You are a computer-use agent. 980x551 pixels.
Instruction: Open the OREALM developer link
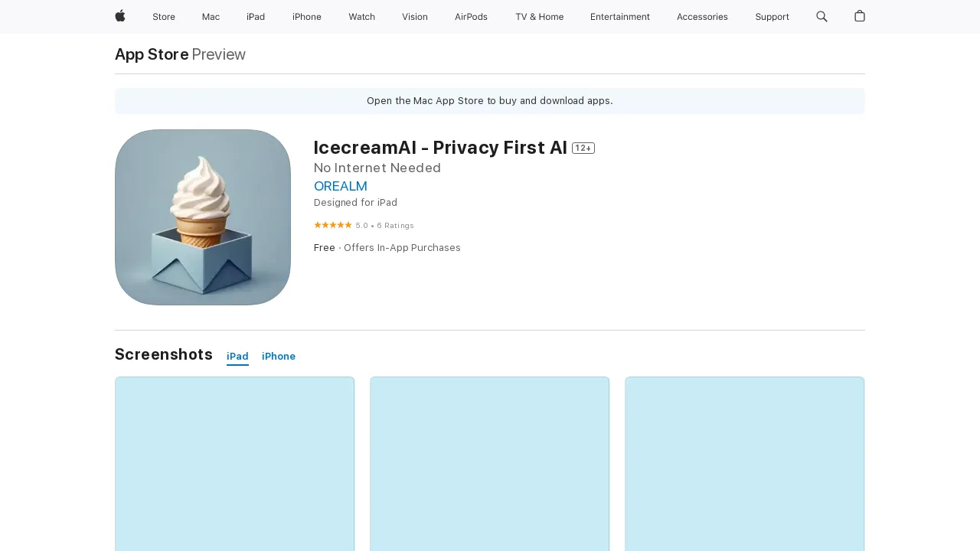click(340, 186)
